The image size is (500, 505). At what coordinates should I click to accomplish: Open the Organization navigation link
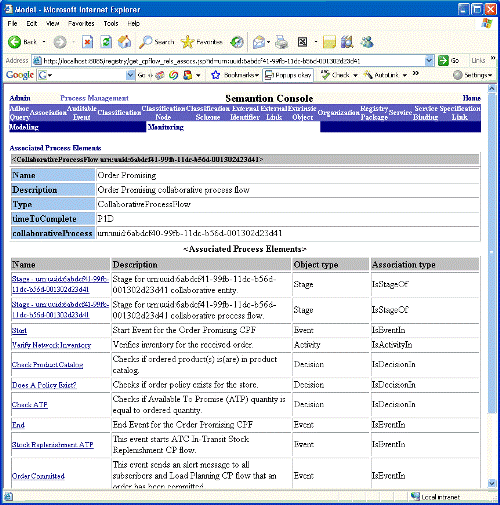(338, 112)
